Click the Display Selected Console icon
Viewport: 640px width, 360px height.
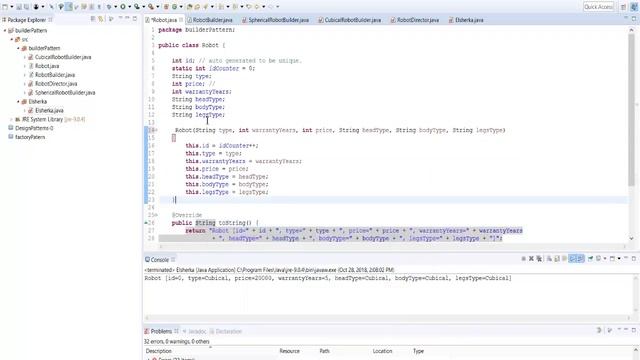point(598,258)
